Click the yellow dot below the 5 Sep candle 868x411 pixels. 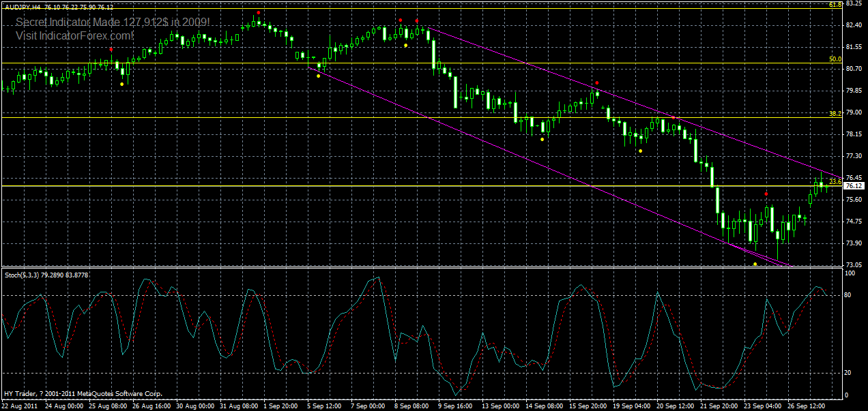[x=318, y=75]
